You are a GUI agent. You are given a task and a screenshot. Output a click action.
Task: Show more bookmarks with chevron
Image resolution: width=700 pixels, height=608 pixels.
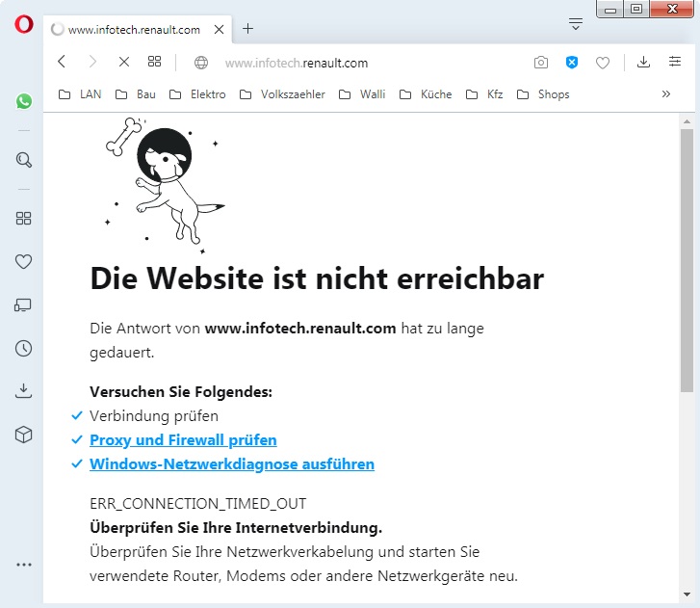pos(666,93)
